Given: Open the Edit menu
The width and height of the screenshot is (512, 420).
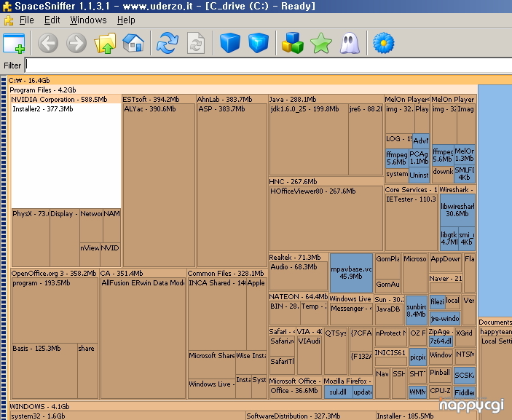Looking at the screenshot, I should coord(52,20).
